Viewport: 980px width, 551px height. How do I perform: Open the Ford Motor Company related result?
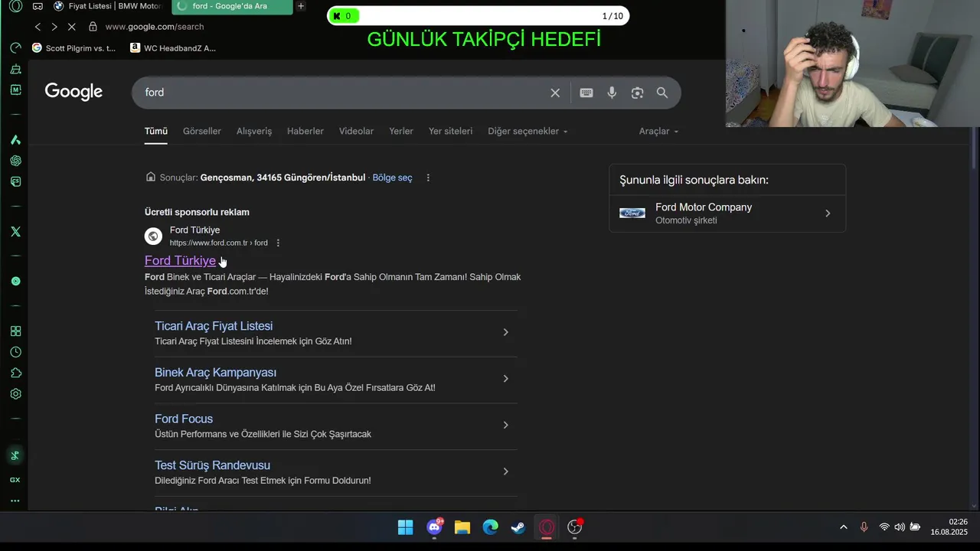[x=727, y=214]
